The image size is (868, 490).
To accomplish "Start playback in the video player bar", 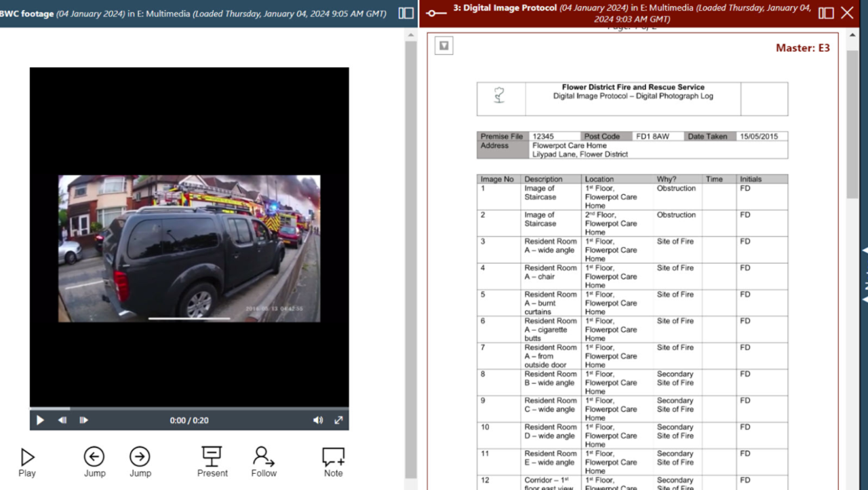I will click(x=40, y=420).
